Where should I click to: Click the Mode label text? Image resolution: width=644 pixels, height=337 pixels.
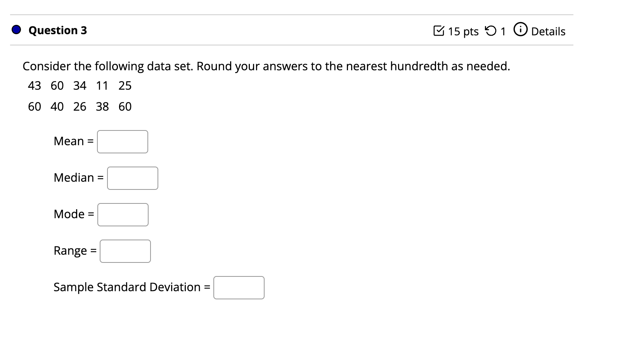(69, 214)
